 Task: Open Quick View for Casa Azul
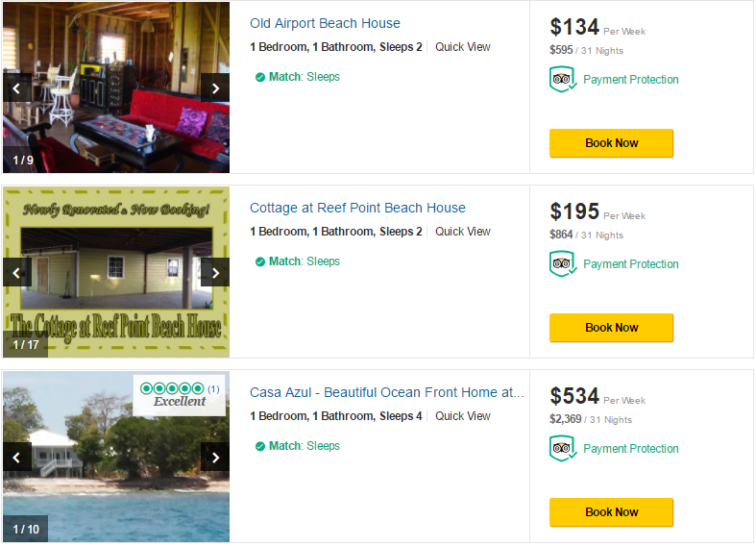pyautogui.click(x=463, y=416)
